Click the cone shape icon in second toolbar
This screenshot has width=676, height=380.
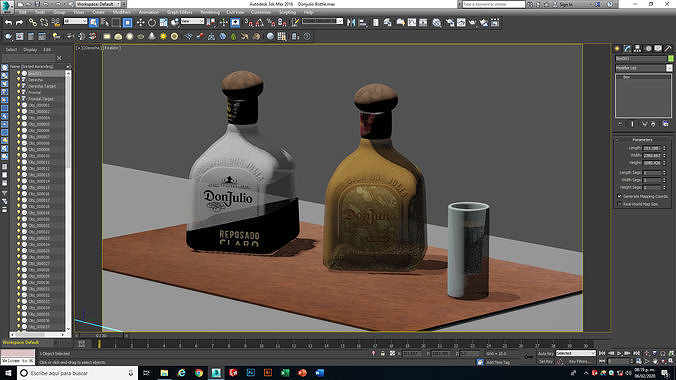coord(152,37)
